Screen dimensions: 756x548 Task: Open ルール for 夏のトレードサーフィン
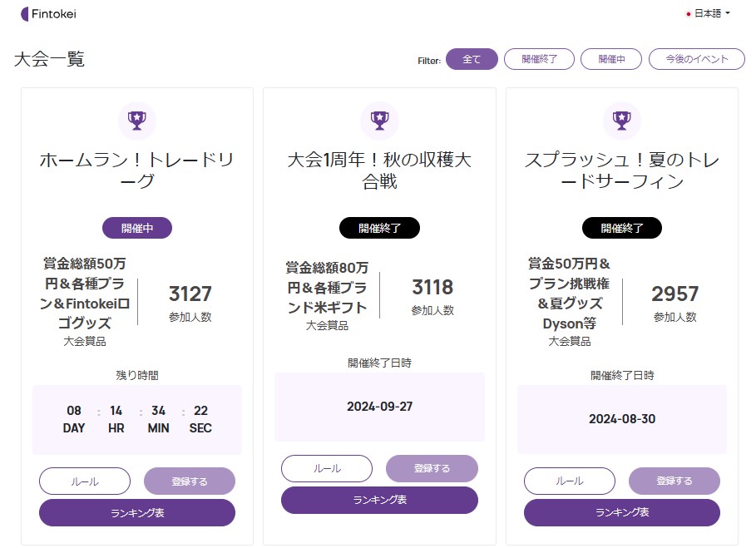point(570,481)
